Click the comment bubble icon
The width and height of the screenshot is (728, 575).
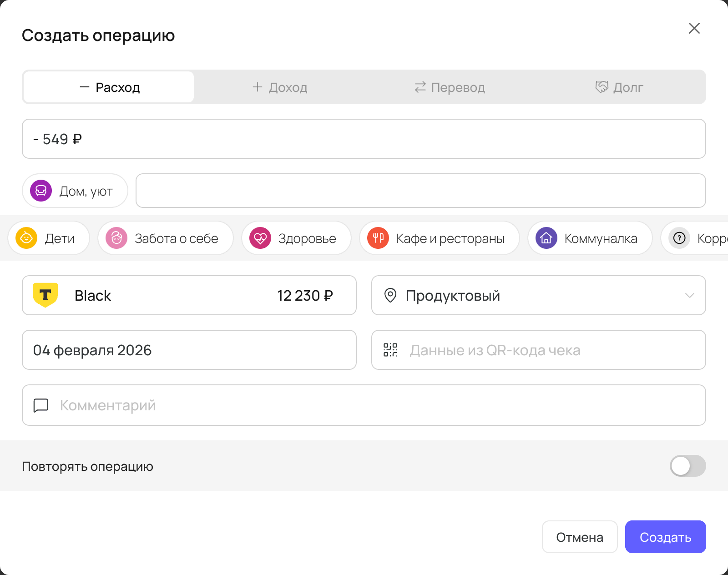[x=40, y=405]
